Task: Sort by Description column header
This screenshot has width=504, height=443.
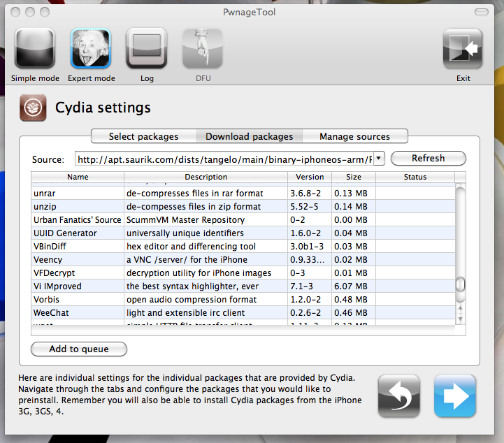Action: [206, 177]
